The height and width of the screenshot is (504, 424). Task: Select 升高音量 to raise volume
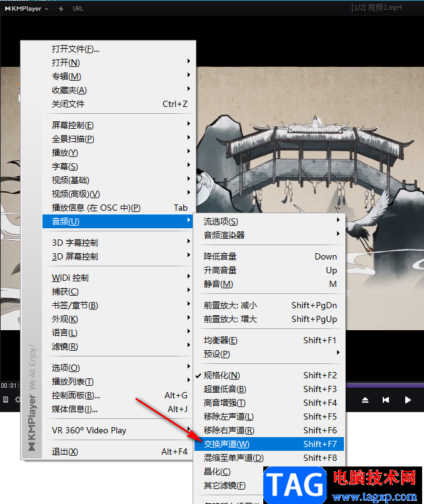pyautogui.click(x=270, y=270)
